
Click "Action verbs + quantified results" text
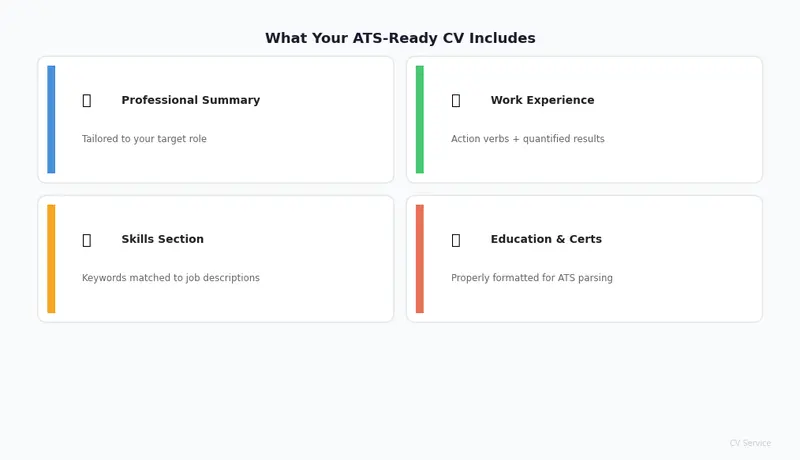527,139
